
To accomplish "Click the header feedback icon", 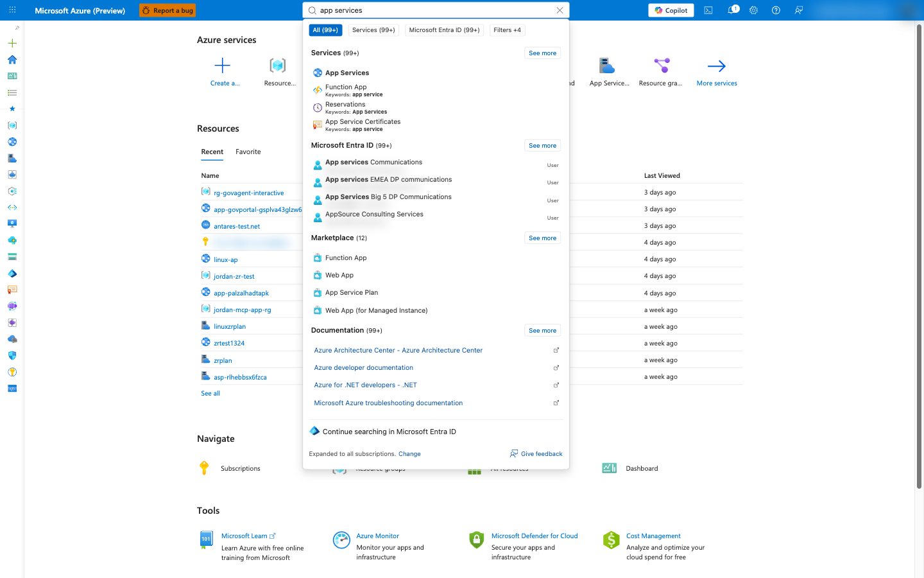I will (x=799, y=10).
